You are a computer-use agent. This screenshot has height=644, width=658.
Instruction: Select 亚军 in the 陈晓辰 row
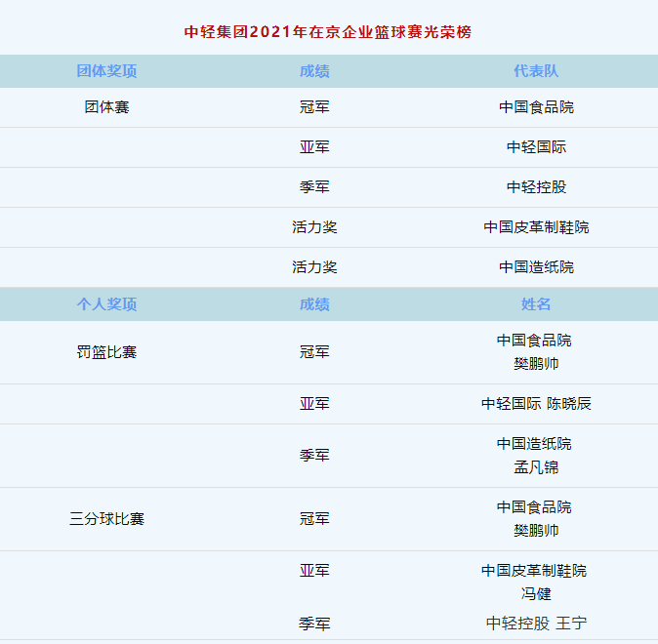[314, 404]
